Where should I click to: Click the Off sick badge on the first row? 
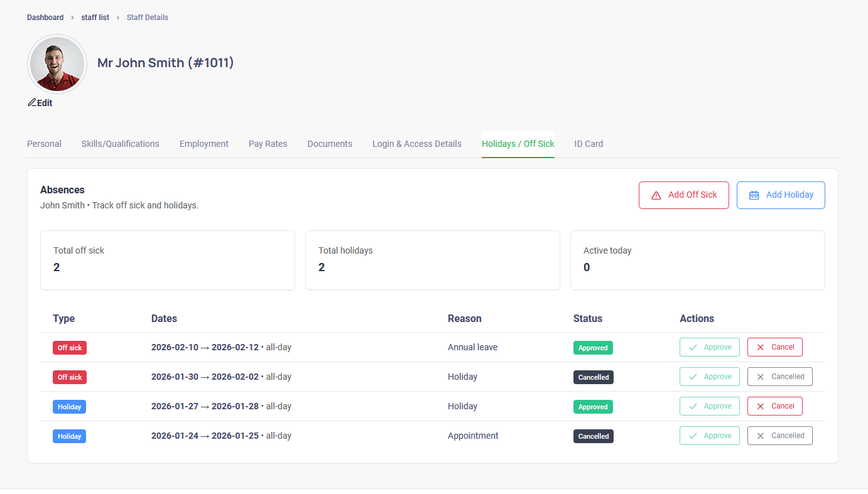pyautogui.click(x=69, y=347)
